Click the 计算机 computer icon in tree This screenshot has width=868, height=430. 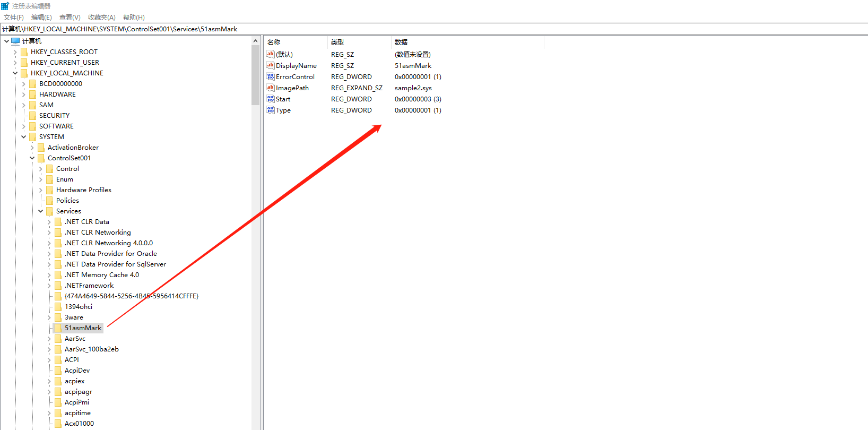15,41
